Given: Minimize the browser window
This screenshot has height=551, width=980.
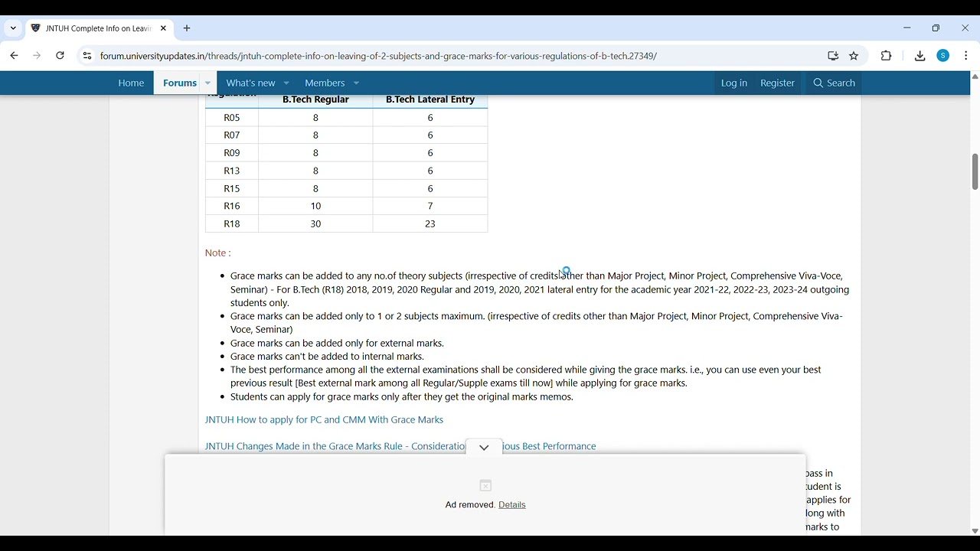Looking at the screenshot, I should 907,28.
